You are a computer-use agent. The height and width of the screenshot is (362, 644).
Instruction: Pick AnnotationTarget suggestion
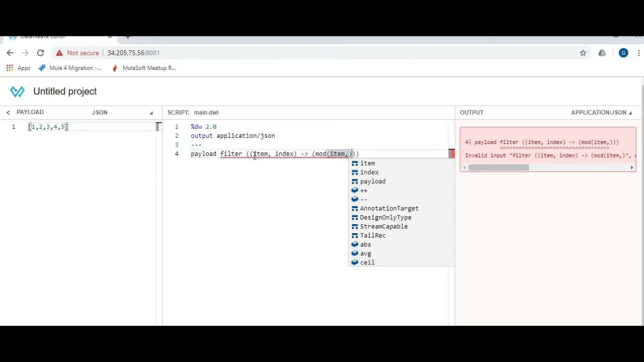[401, 209]
